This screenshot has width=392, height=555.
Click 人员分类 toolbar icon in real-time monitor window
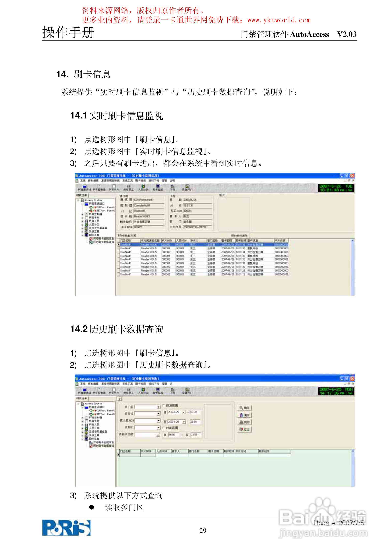tap(143, 188)
